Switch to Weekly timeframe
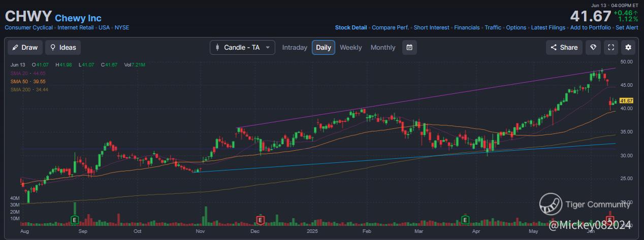The width and height of the screenshot is (644, 240). (x=351, y=47)
